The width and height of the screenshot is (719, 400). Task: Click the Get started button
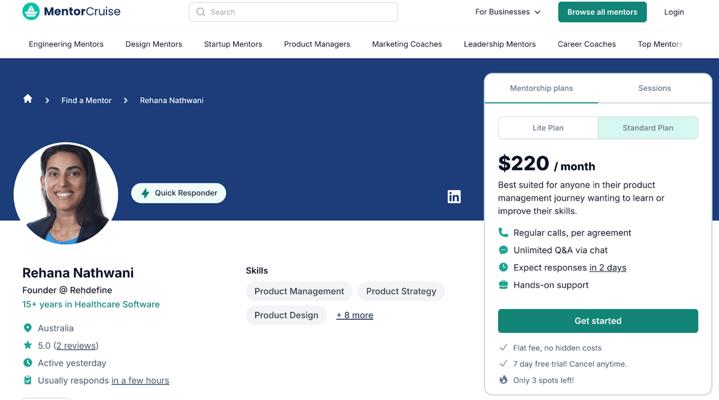click(x=598, y=321)
